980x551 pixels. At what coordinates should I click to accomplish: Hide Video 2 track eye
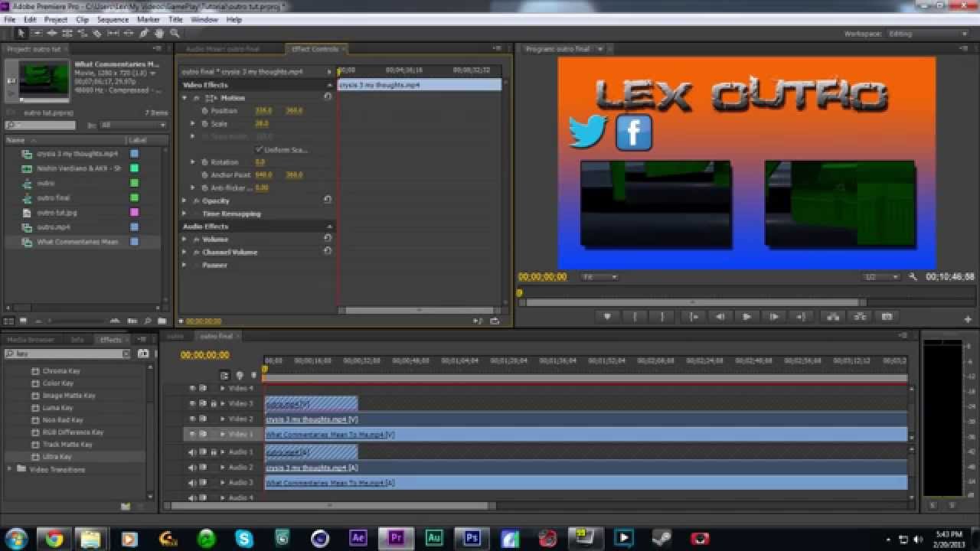[192, 419]
